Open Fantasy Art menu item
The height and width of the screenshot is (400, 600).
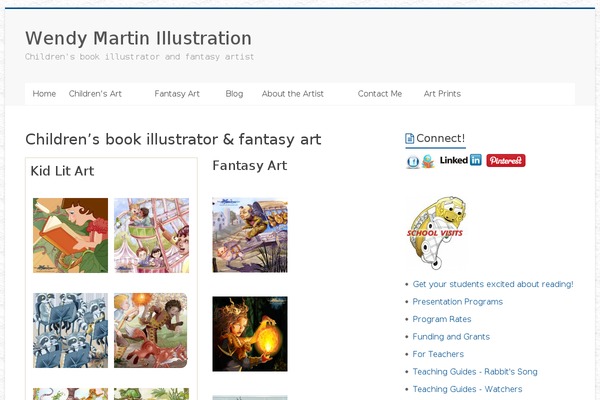tap(177, 94)
